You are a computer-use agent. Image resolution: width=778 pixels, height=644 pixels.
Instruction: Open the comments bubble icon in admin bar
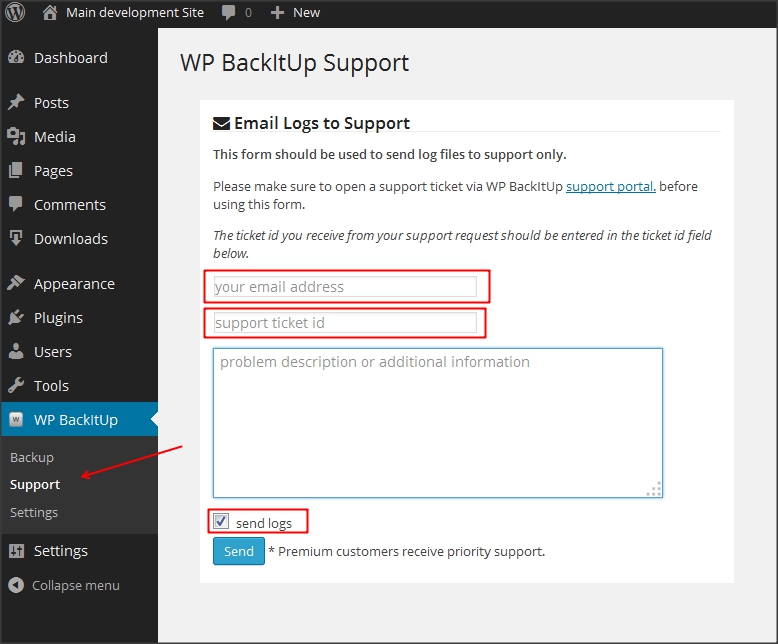tap(228, 12)
